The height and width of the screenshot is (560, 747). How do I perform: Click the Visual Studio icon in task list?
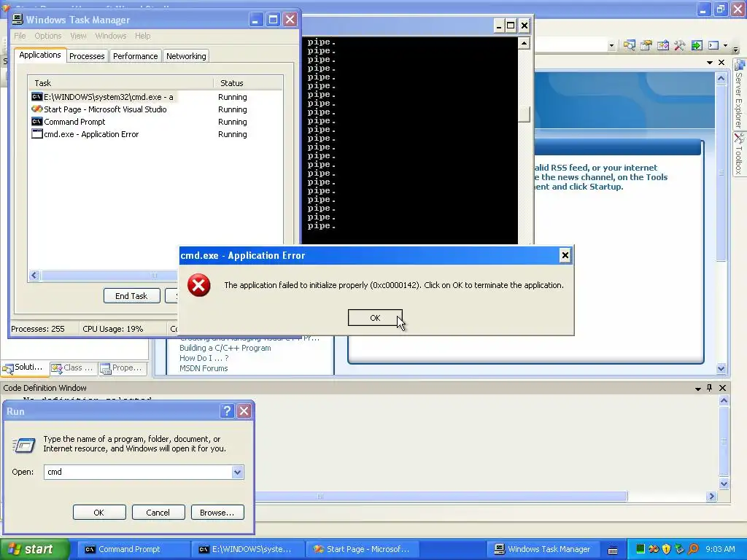(36, 109)
